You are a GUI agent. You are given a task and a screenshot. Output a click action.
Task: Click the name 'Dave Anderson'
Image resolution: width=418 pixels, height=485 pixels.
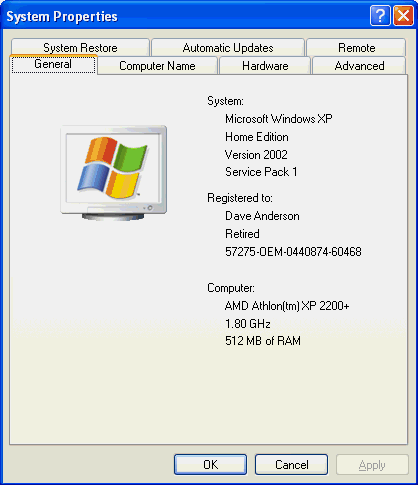click(x=262, y=216)
